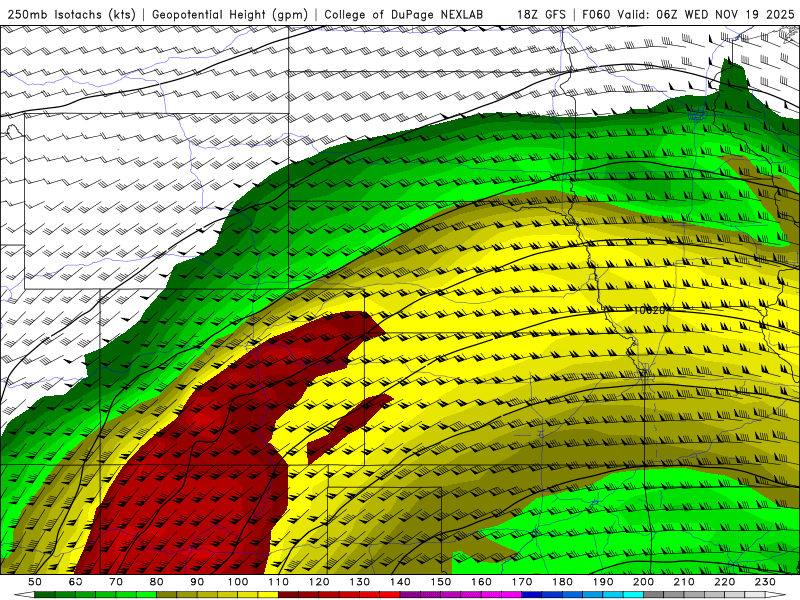
Task: Click the dark maroon swatch below the 110 label
Action: click(288, 594)
